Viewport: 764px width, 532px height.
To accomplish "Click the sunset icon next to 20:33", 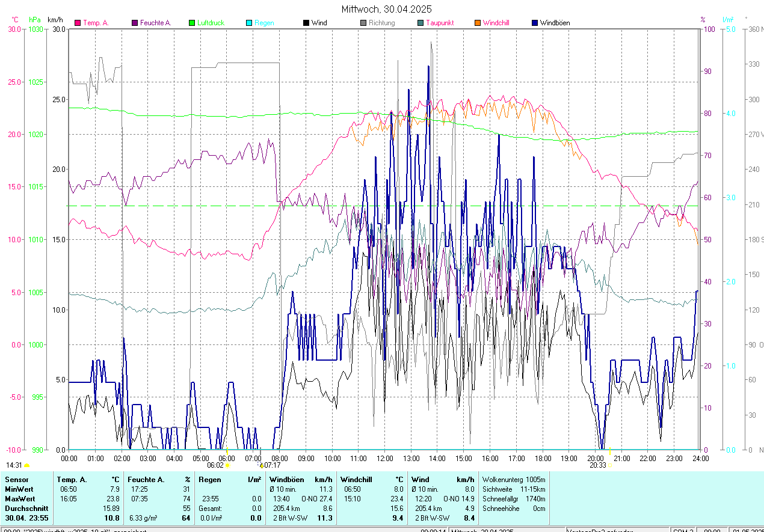I will pyautogui.click(x=611, y=465).
